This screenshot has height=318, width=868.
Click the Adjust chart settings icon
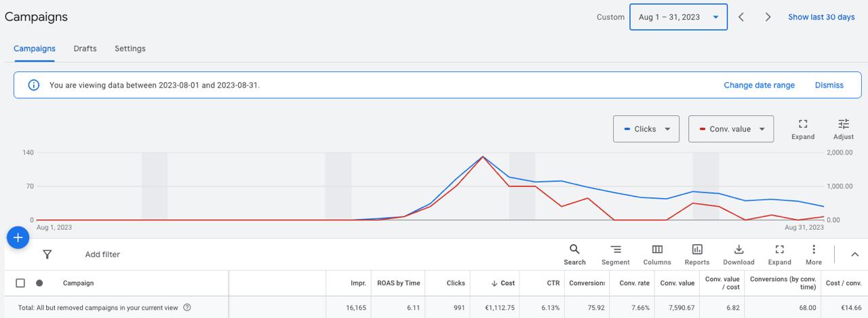(843, 124)
